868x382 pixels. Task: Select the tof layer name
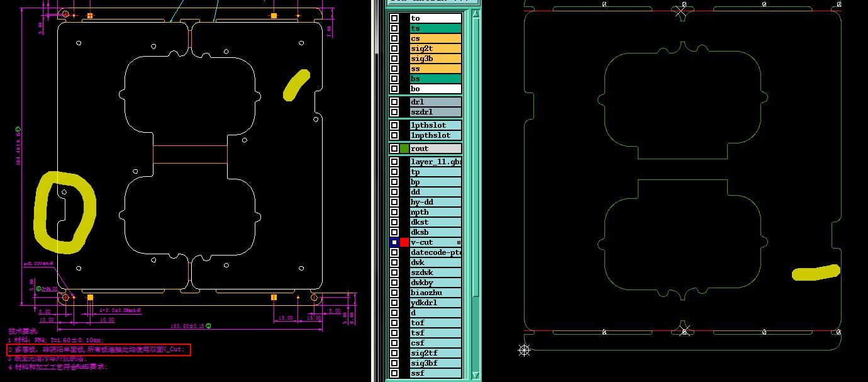point(435,323)
